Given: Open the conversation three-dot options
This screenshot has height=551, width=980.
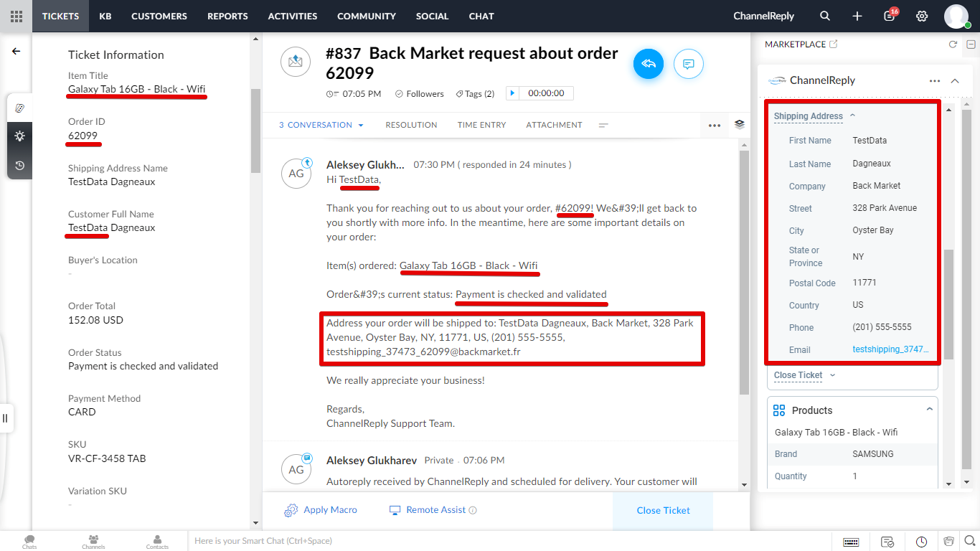Looking at the screenshot, I should point(715,126).
